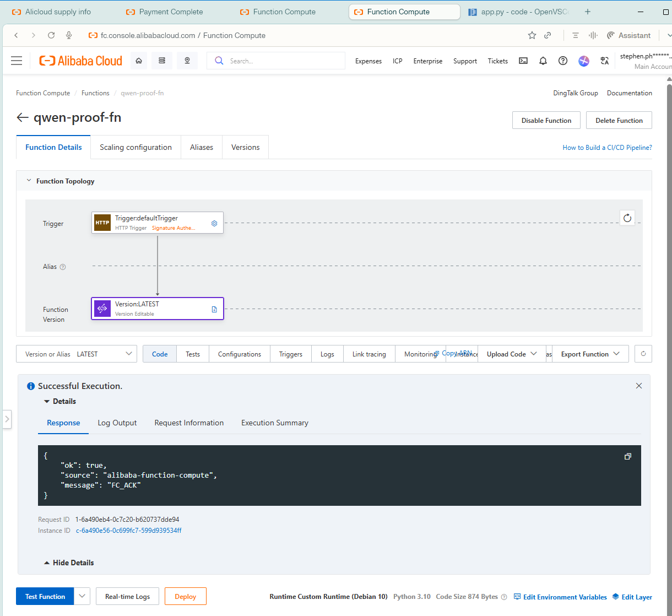
Task: Click the Code Size info icon
Action: pos(504,597)
